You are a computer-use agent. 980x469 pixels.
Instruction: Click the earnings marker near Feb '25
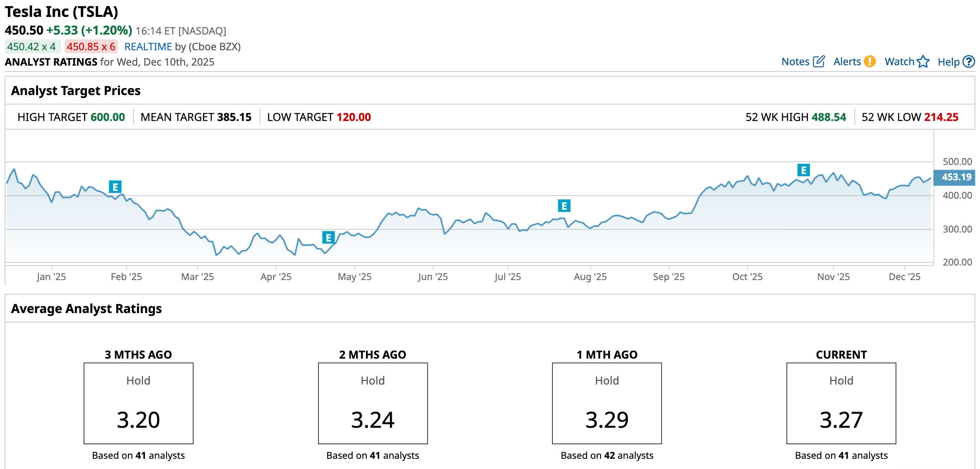pyautogui.click(x=115, y=187)
